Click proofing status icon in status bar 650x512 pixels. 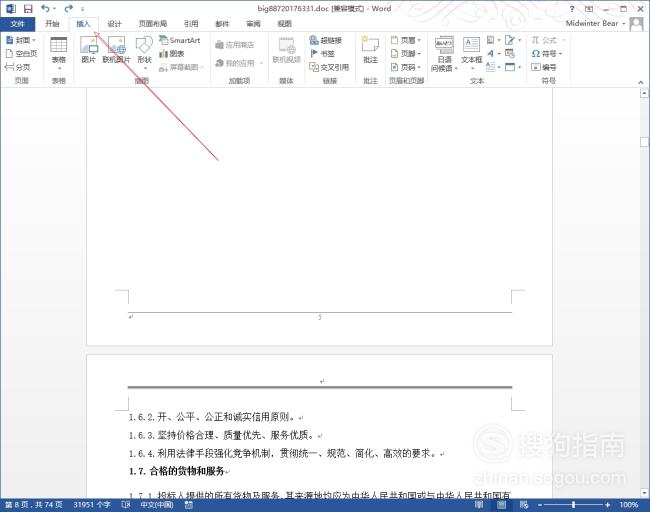(x=126, y=505)
